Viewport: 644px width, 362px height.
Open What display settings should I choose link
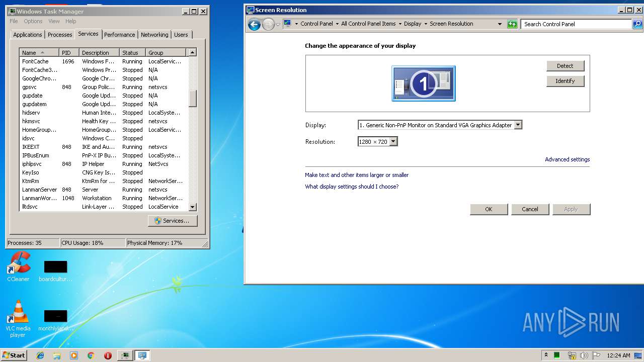[x=352, y=187]
